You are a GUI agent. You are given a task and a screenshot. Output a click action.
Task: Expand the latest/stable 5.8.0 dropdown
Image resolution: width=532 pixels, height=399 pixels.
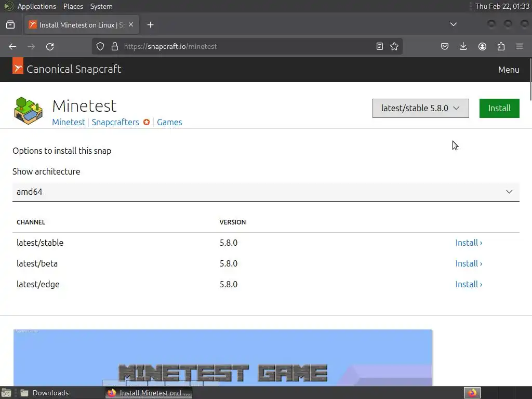point(421,108)
